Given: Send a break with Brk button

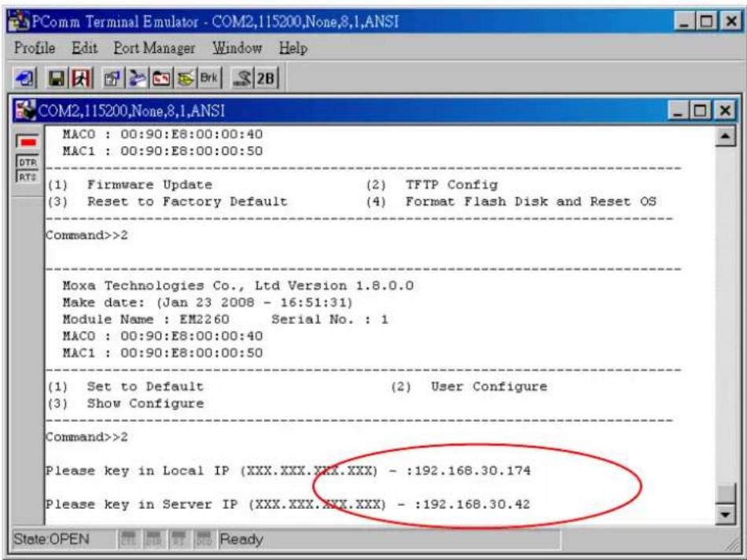Looking at the screenshot, I should (x=208, y=78).
